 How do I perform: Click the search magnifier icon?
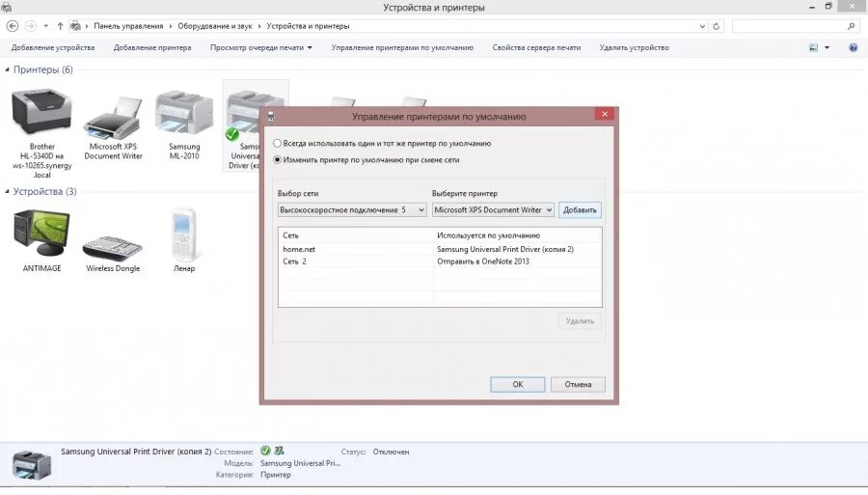(851, 26)
